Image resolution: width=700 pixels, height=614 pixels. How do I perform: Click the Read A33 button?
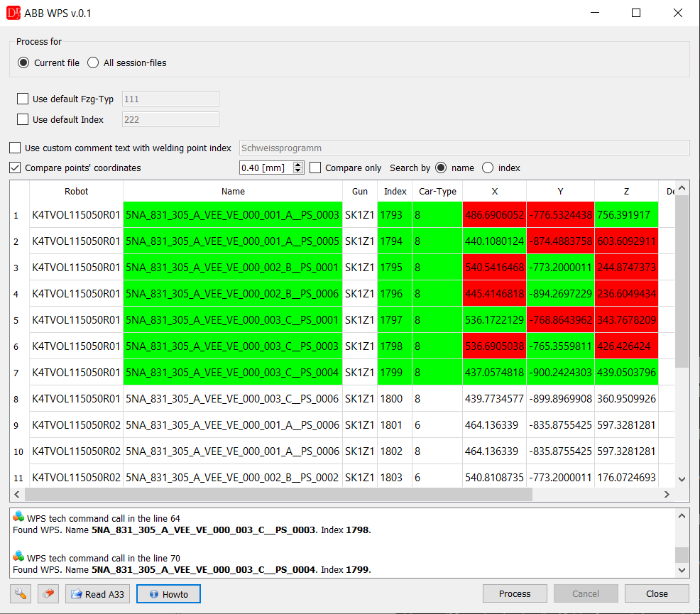98,594
